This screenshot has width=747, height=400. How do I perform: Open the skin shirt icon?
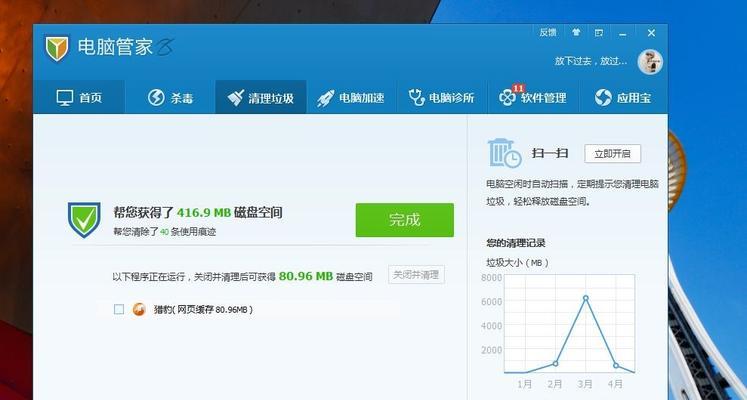[x=576, y=32]
